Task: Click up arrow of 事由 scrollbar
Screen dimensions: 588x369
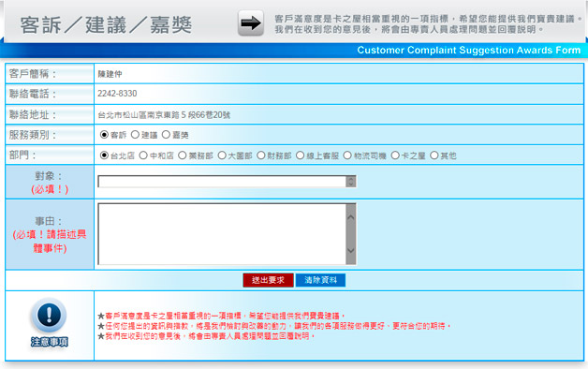Action: (x=351, y=217)
